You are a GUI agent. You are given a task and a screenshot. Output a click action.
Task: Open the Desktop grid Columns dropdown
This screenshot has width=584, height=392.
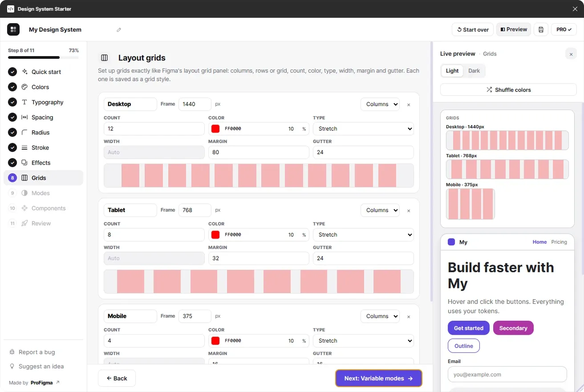(x=380, y=104)
